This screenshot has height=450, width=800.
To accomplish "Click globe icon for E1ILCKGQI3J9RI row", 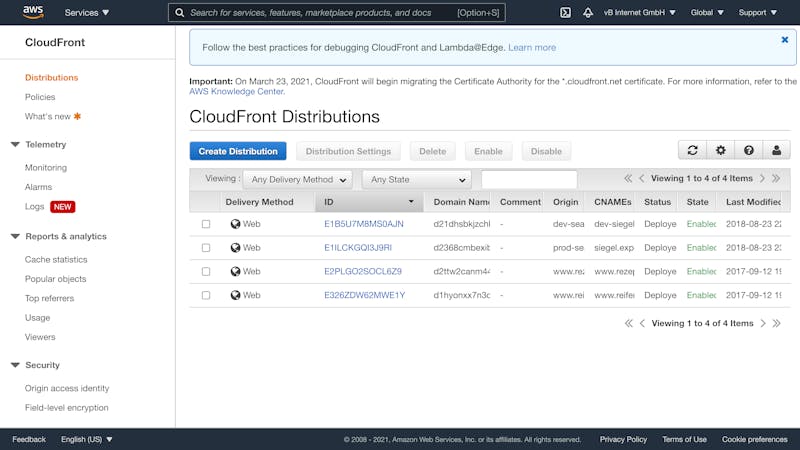I will click(235, 247).
